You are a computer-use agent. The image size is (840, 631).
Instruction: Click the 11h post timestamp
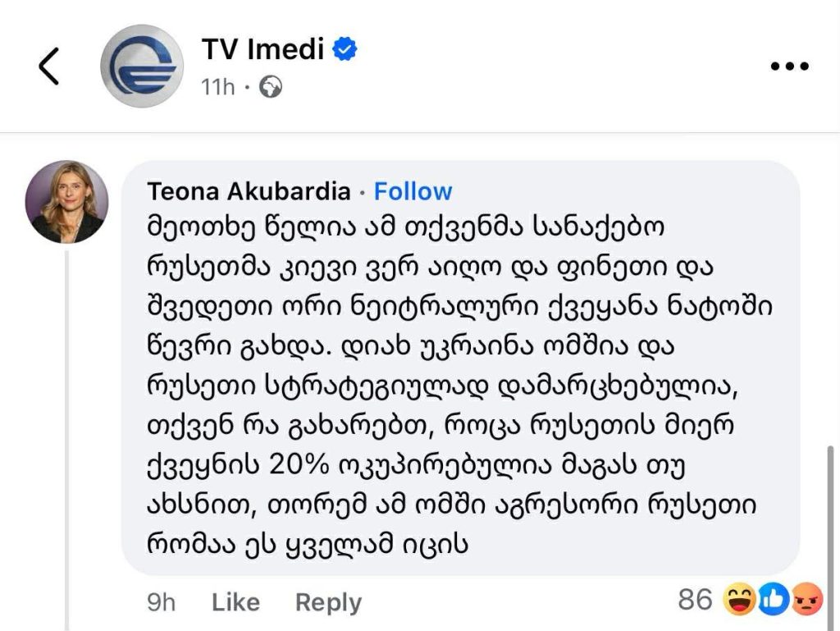click(x=218, y=87)
